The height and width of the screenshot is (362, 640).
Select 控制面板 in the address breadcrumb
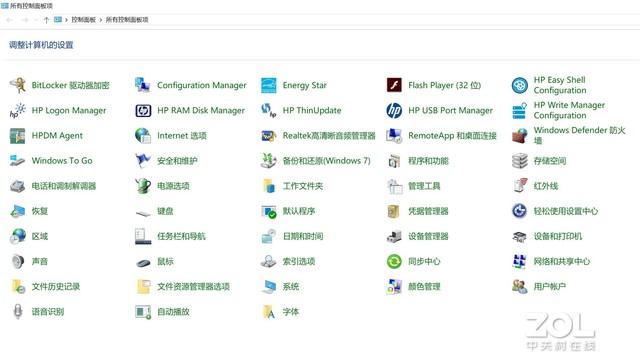click(x=83, y=20)
